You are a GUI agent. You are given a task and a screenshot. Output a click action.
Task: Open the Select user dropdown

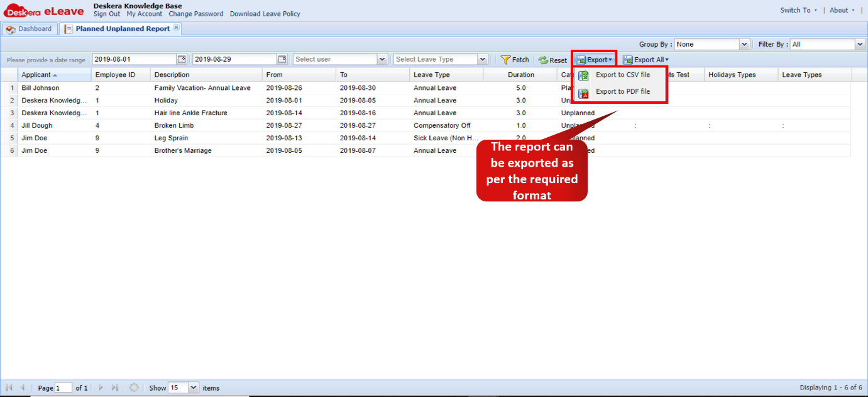382,59
